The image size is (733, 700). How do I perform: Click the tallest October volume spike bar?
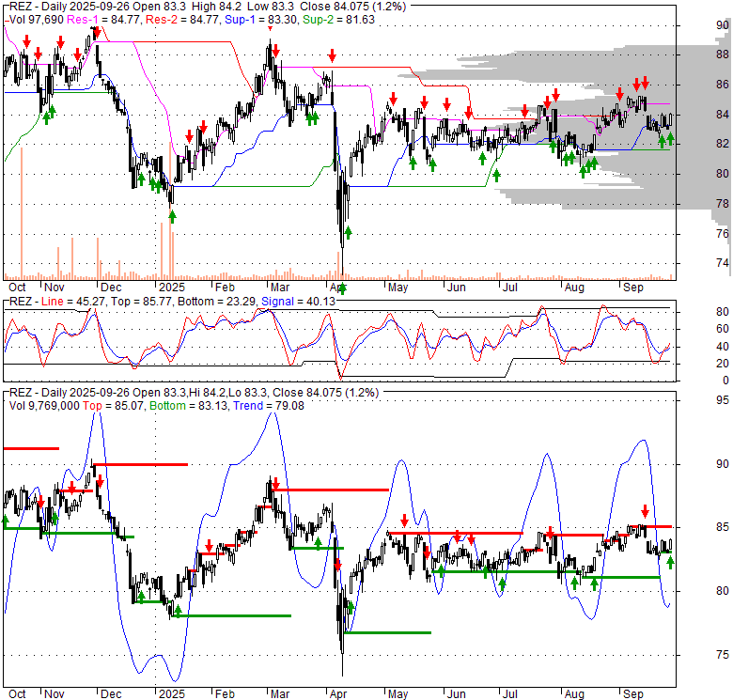(x=21, y=213)
